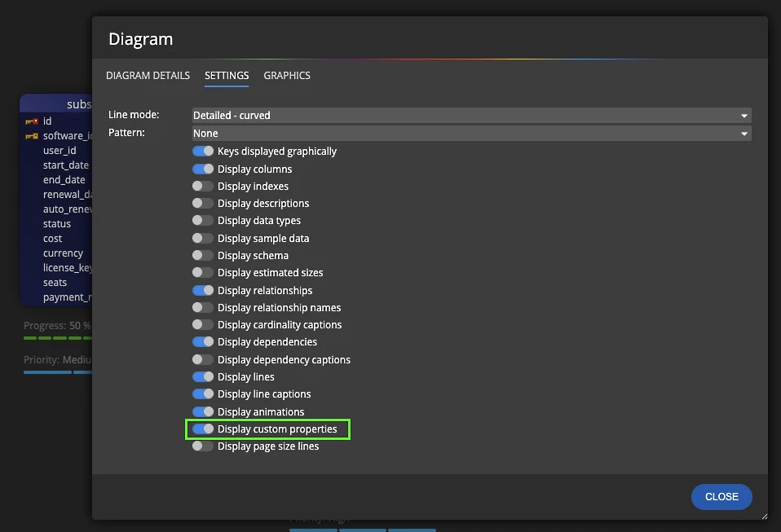
Task: Toggle Display custom properties switch
Action: coord(203,429)
